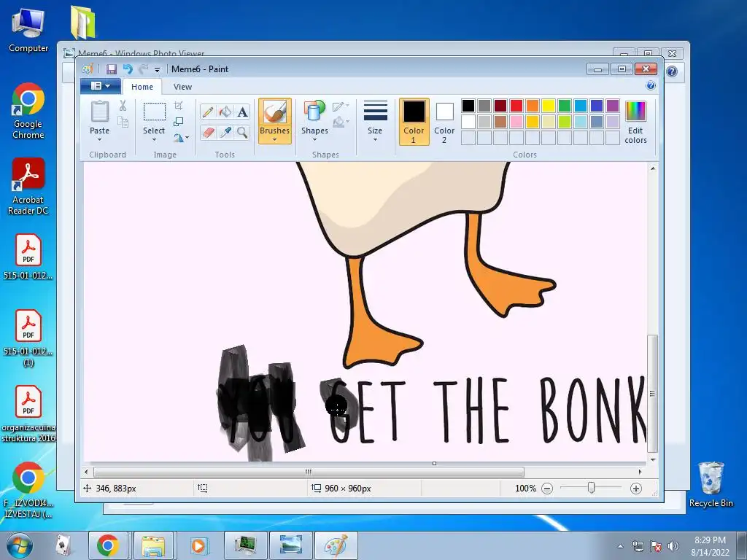This screenshot has height=560, width=747.
Task: Select the Color picker eyedropper tool
Action: pyautogui.click(x=225, y=132)
